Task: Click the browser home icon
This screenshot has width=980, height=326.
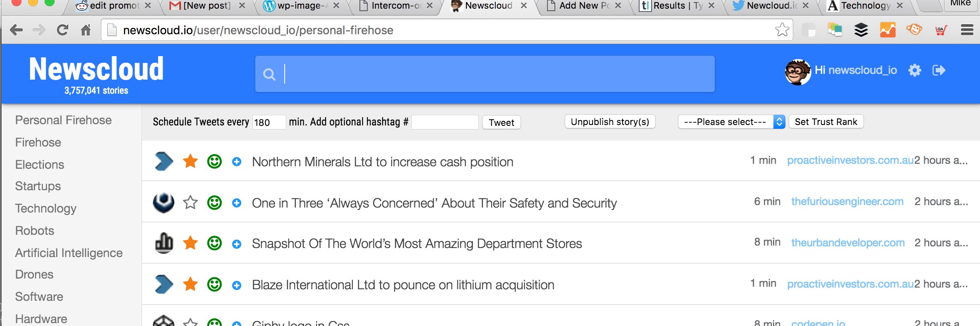Action: tap(86, 30)
